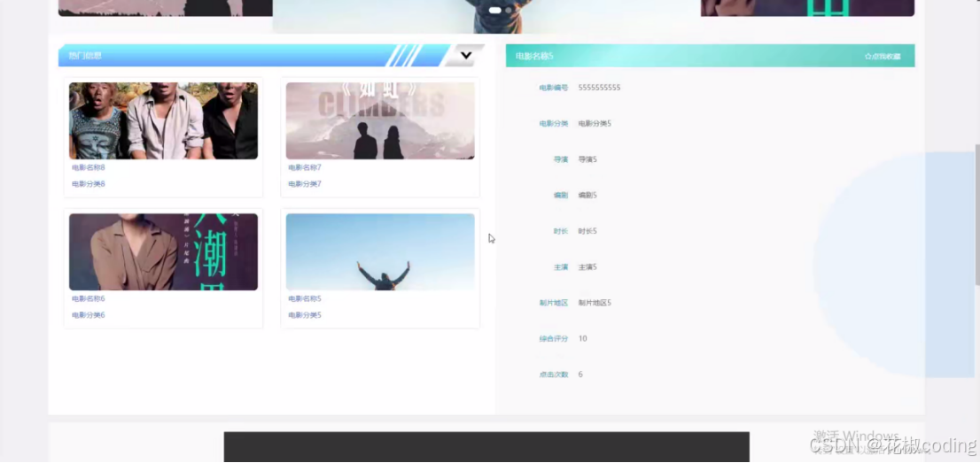Click the 电影编号 field label

tap(554, 89)
